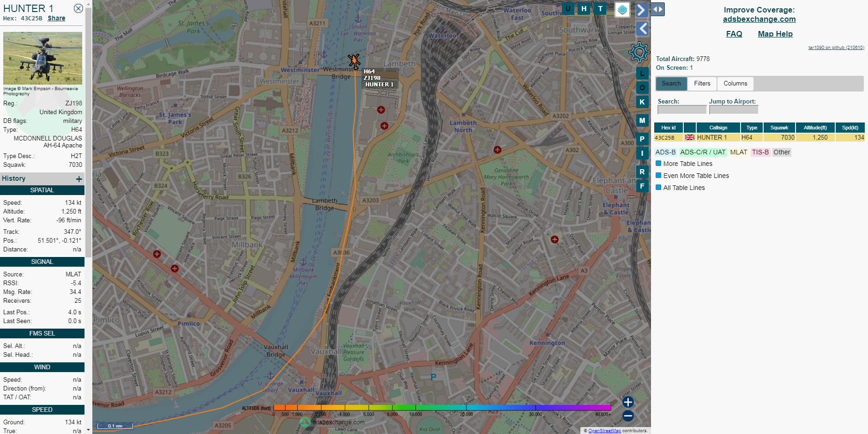The height and width of the screenshot is (434, 868).
Task: Toggle the U map button
Action: [x=568, y=8]
